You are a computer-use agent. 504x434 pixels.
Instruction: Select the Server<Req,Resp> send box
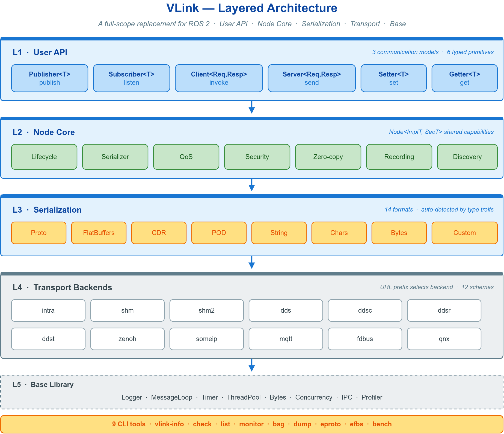[x=312, y=78]
